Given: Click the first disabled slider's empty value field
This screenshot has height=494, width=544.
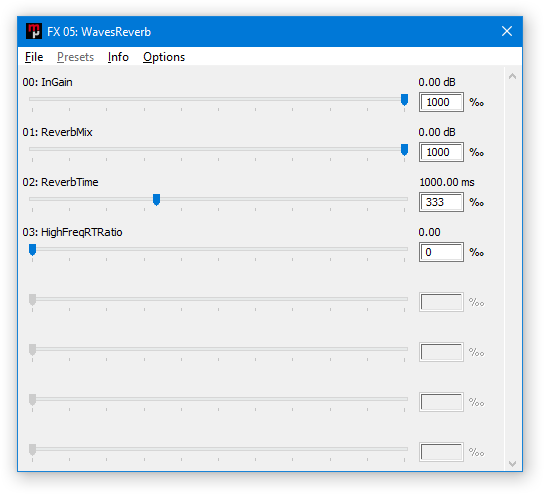Looking at the screenshot, I should point(441,302).
